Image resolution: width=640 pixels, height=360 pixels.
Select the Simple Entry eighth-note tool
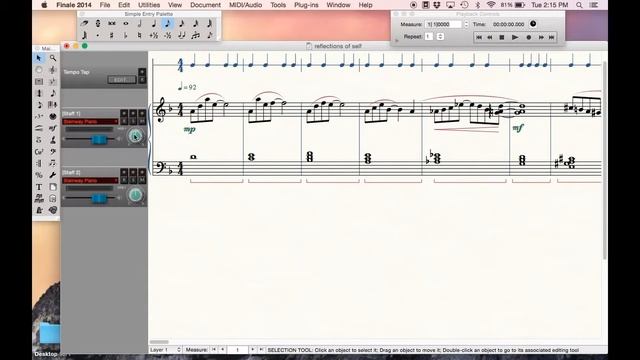click(x=53, y=93)
